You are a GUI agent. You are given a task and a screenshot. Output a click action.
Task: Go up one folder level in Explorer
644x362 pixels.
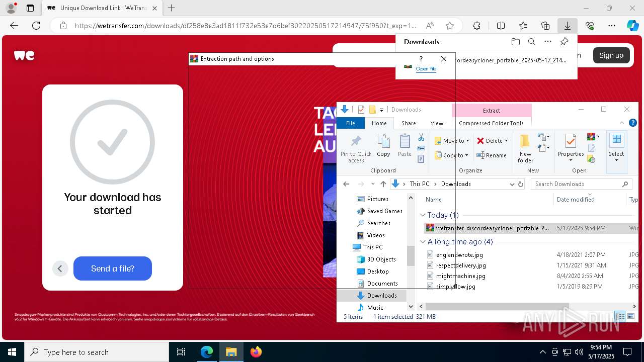[383, 184]
